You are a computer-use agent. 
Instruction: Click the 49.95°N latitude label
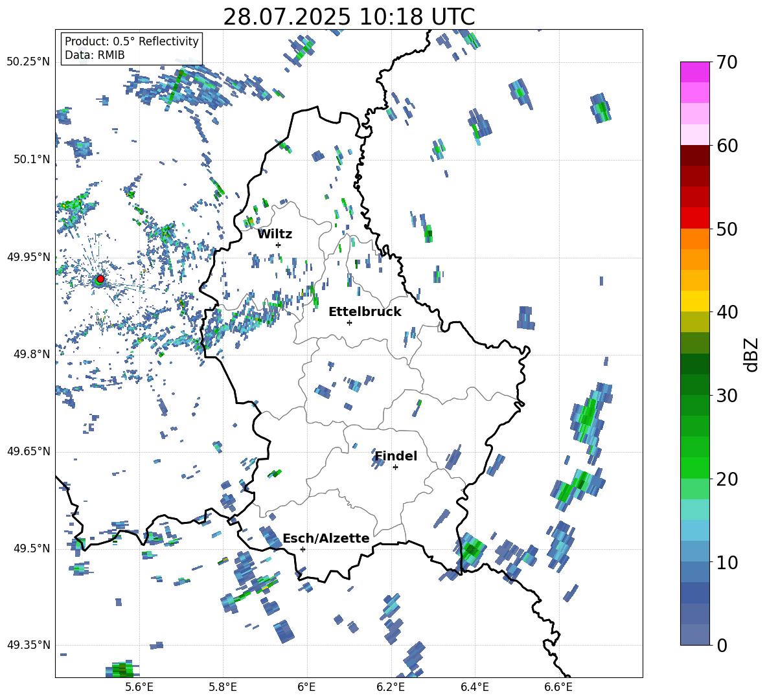(29, 257)
